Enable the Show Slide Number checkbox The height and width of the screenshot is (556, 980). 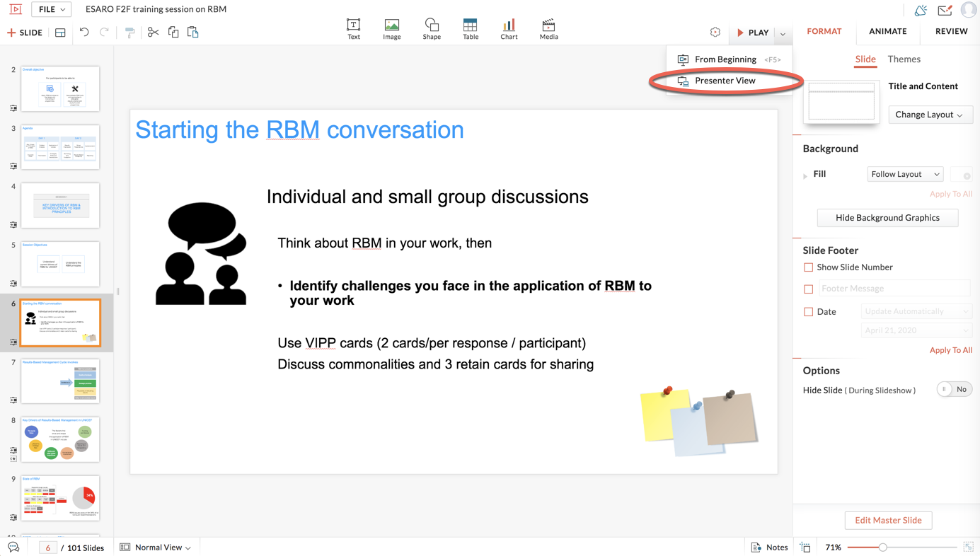(x=808, y=267)
